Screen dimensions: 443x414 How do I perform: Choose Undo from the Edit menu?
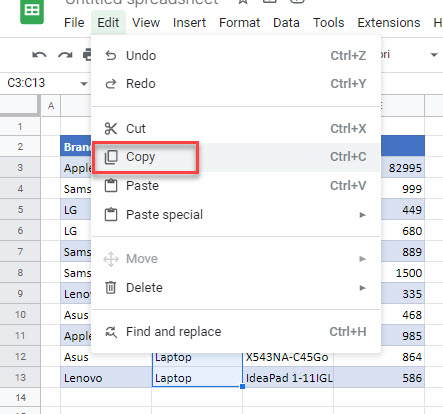(236, 55)
